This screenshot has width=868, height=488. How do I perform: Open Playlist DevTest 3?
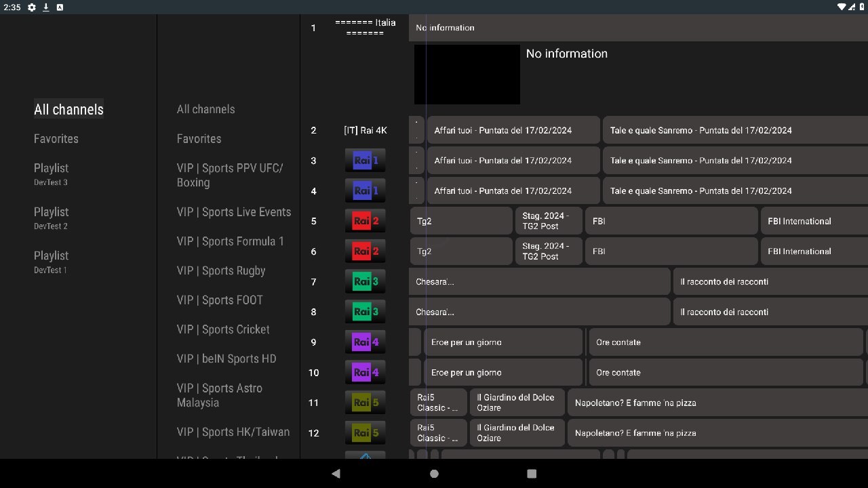tap(52, 174)
